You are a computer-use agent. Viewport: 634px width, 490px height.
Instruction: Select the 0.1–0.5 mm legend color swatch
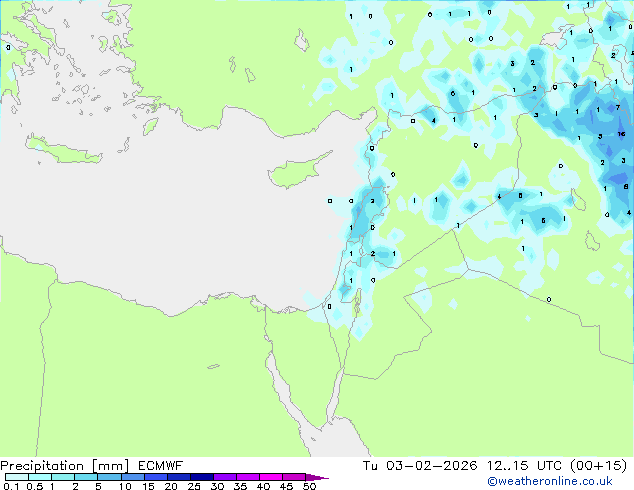tap(17, 477)
